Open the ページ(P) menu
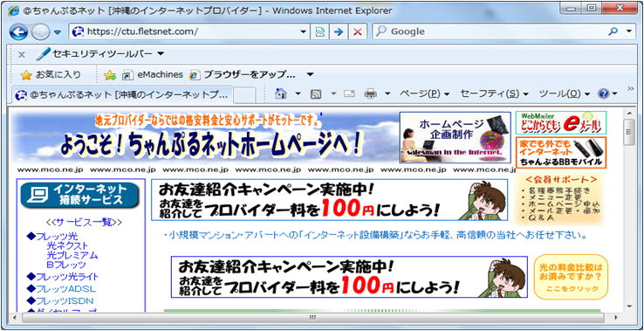 click(x=424, y=93)
